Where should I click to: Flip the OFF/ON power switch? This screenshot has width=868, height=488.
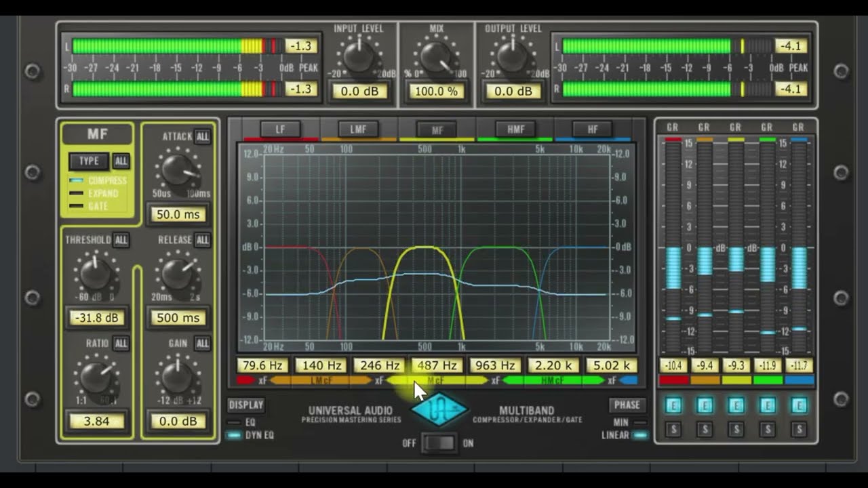point(439,443)
